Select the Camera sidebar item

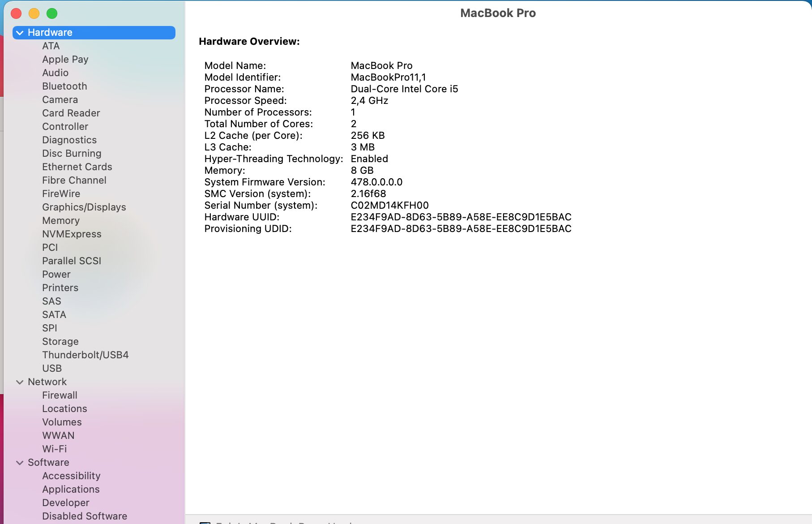[x=60, y=100]
